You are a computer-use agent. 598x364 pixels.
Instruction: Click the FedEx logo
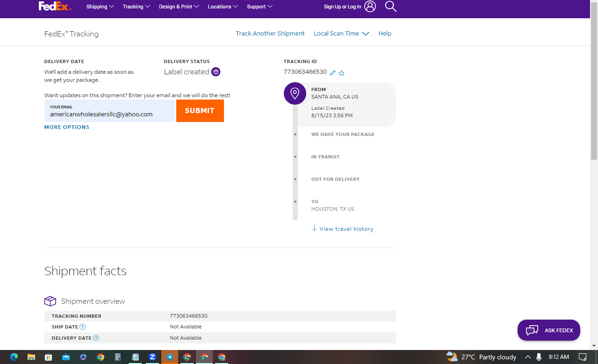click(55, 6)
